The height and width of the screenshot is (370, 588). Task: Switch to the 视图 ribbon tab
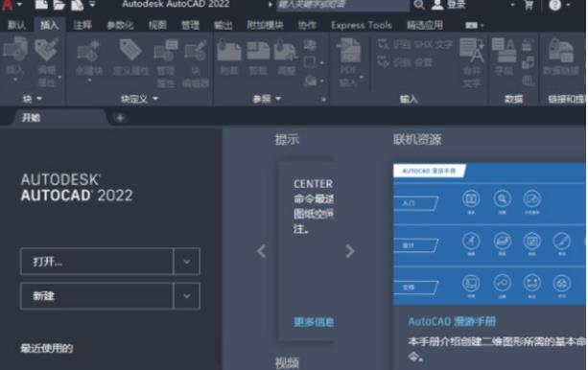point(157,25)
